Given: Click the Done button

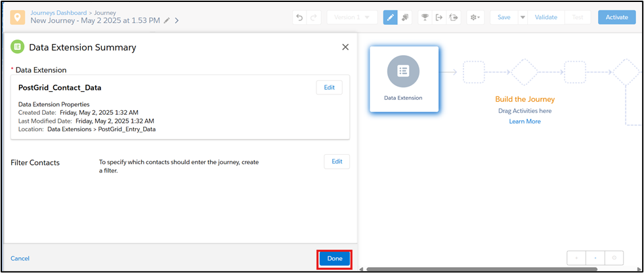Looking at the screenshot, I should click(335, 259).
